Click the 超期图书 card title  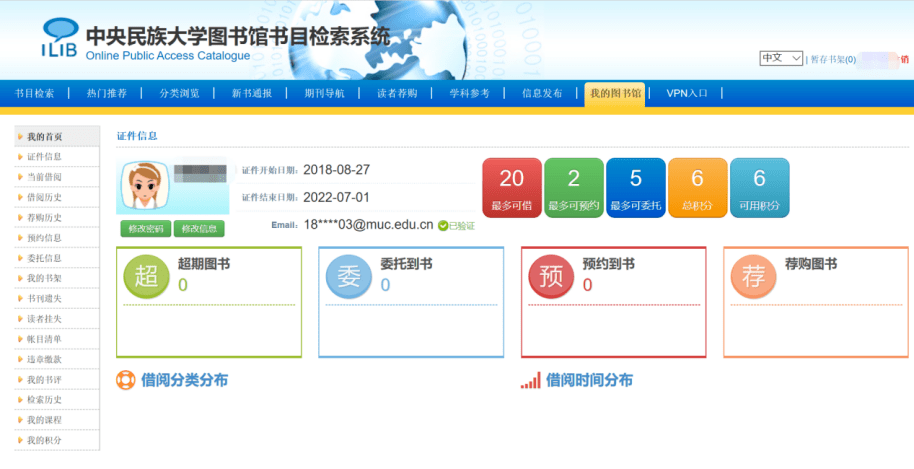point(204,264)
